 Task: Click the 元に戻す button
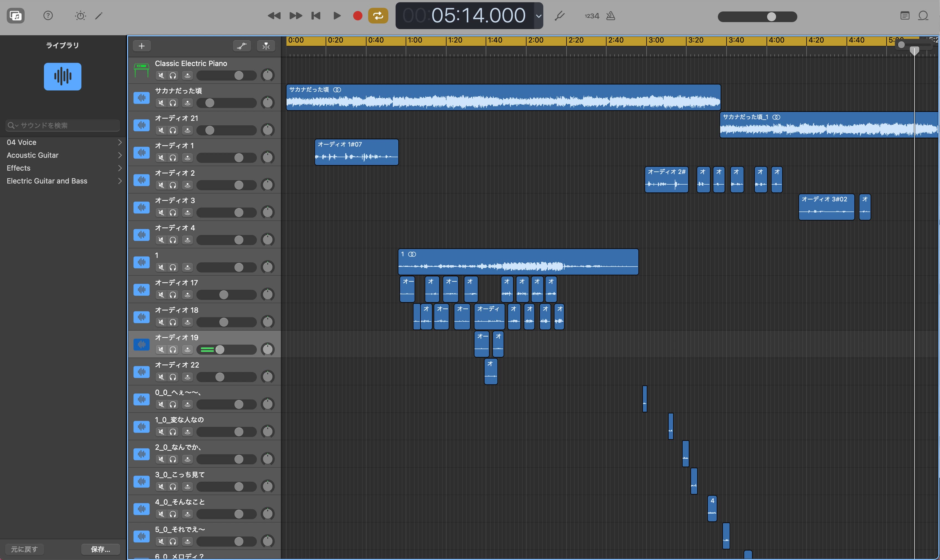click(25, 549)
